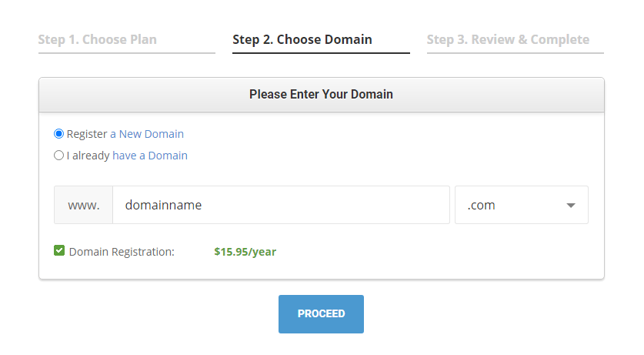Click the Domain Registration label text

122,251
